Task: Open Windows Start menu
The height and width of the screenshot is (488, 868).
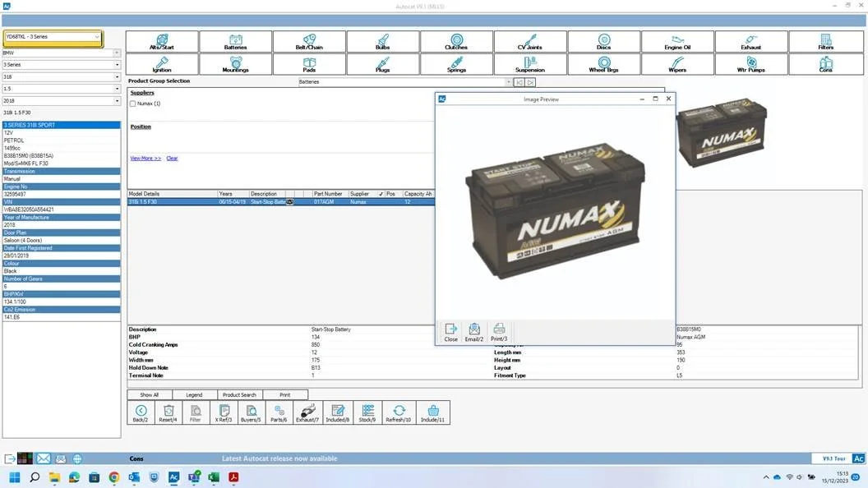Action: pyautogui.click(x=15, y=477)
